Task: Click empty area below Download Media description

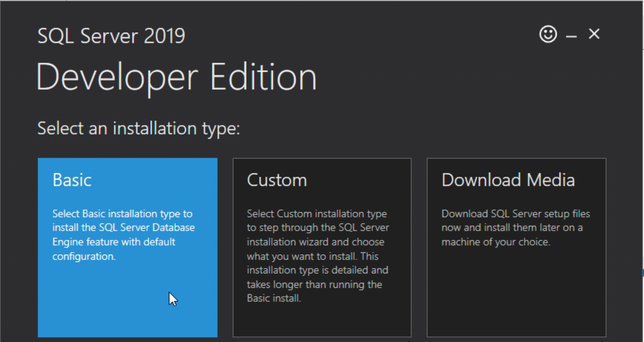Action: click(x=516, y=293)
